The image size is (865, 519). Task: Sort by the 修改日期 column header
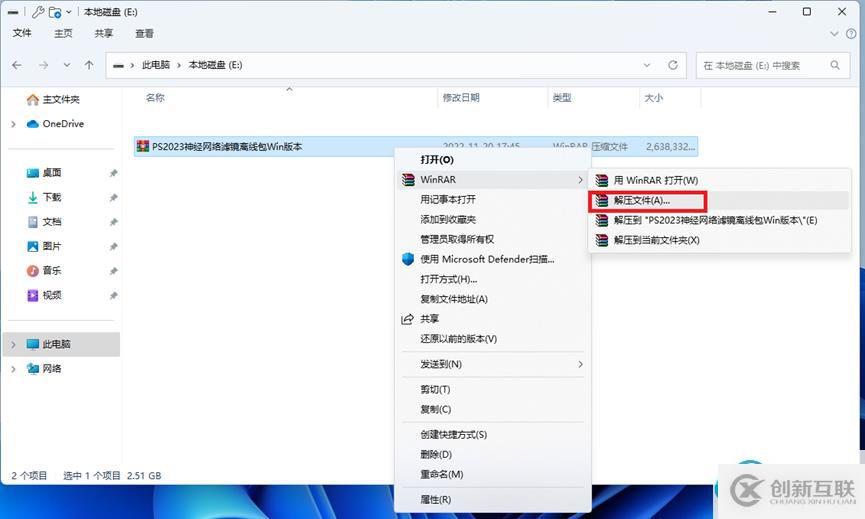coord(461,98)
